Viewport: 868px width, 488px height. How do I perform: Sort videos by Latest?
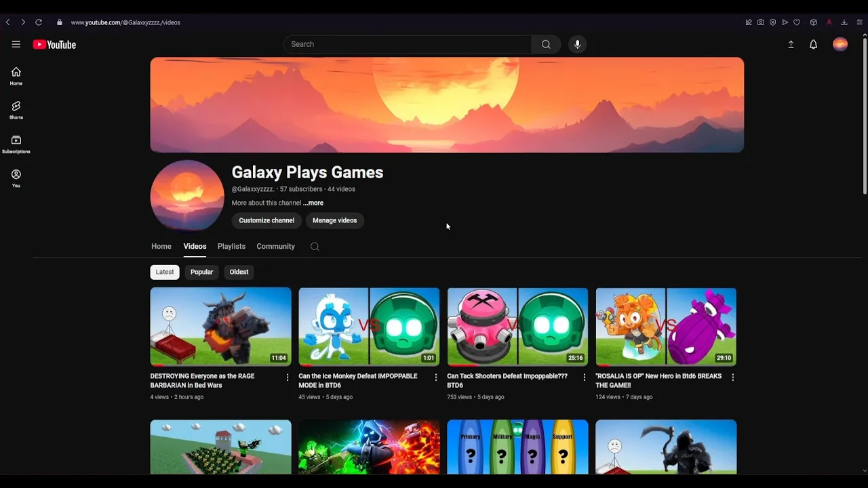click(x=165, y=272)
